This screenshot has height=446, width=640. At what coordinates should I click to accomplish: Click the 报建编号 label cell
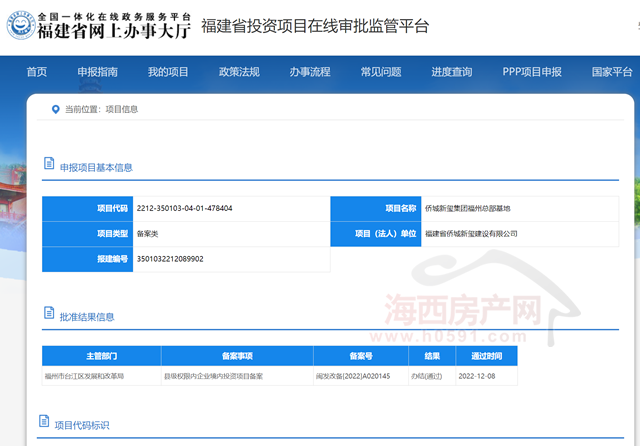(87, 259)
